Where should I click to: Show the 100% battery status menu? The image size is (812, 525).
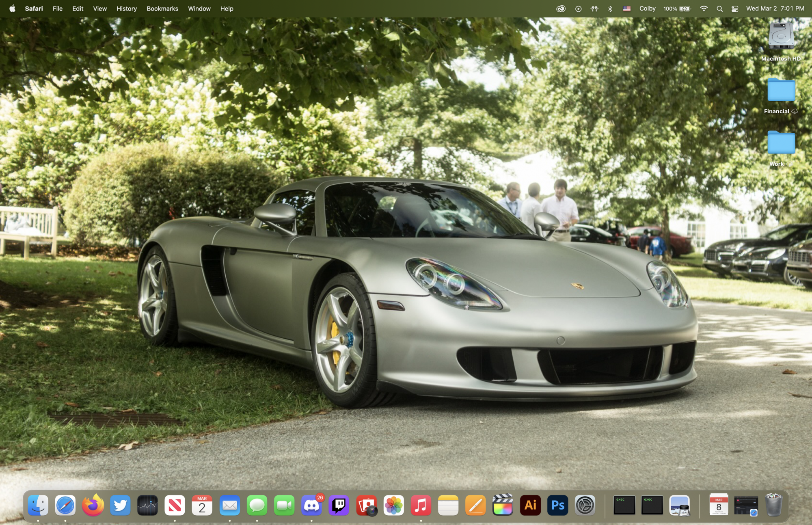[x=677, y=9]
